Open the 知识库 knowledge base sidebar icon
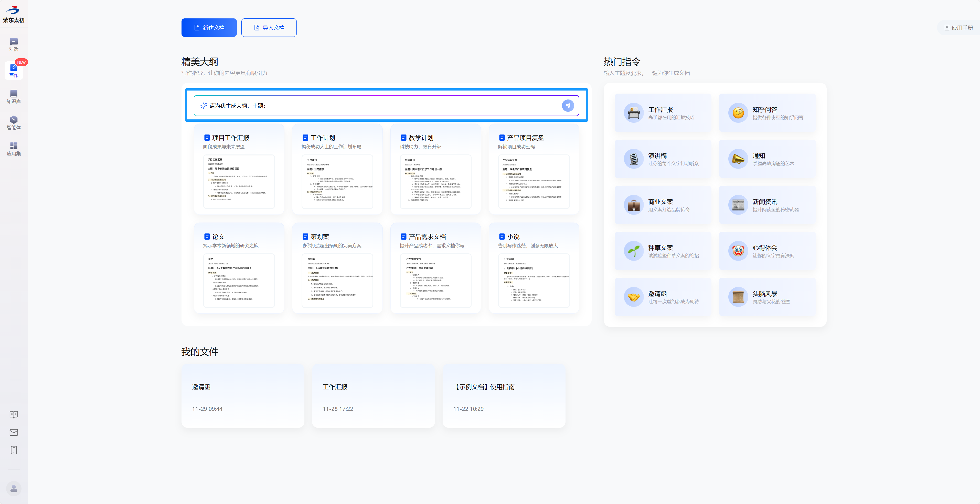The width and height of the screenshot is (980, 504). (x=14, y=97)
